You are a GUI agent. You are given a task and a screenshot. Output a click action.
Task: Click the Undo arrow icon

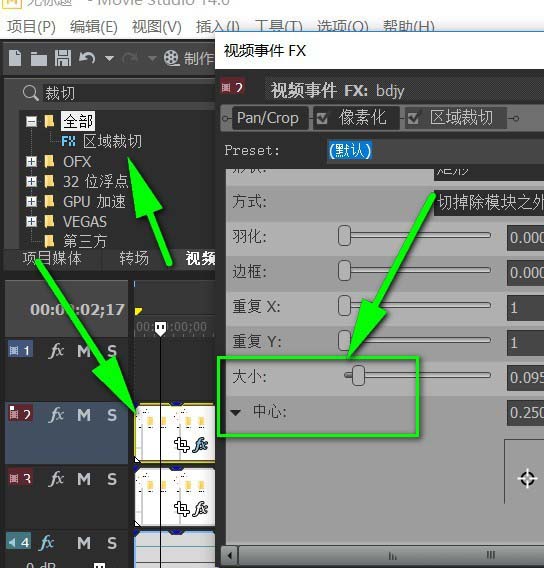pyautogui.click(x=87, y=58)
